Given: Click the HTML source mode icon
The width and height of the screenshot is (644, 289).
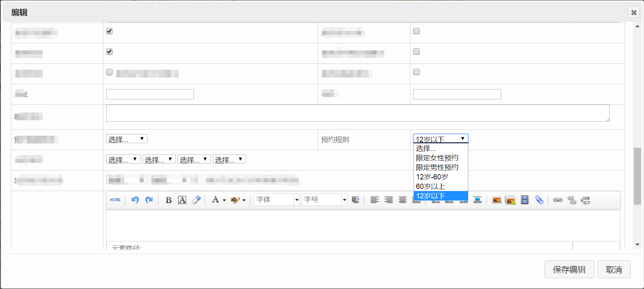Looking at the screenshot, I should point(115,200).
